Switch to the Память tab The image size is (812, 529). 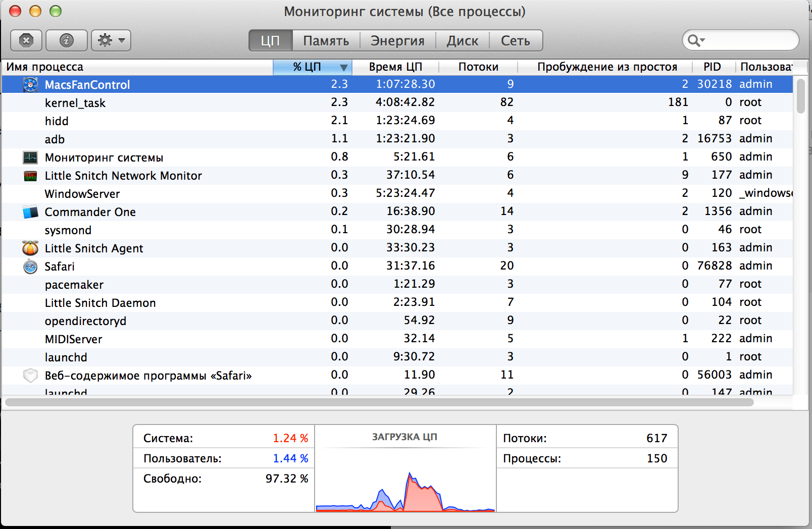click(x=326, y=41)
